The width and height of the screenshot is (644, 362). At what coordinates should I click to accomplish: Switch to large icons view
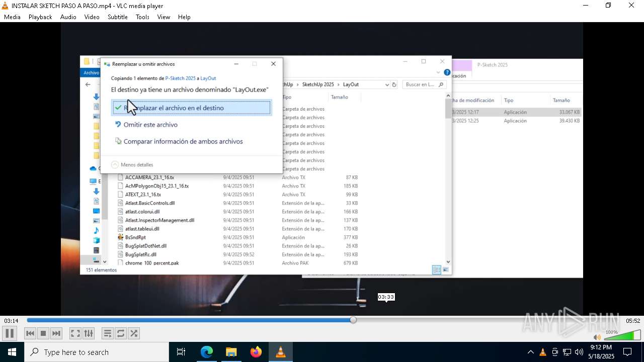tap(445, 270)
